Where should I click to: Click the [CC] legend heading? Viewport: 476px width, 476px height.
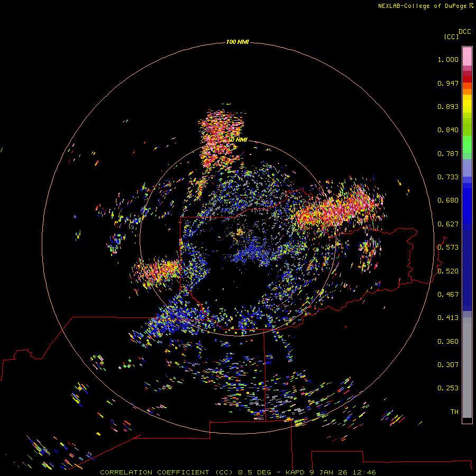451,36
